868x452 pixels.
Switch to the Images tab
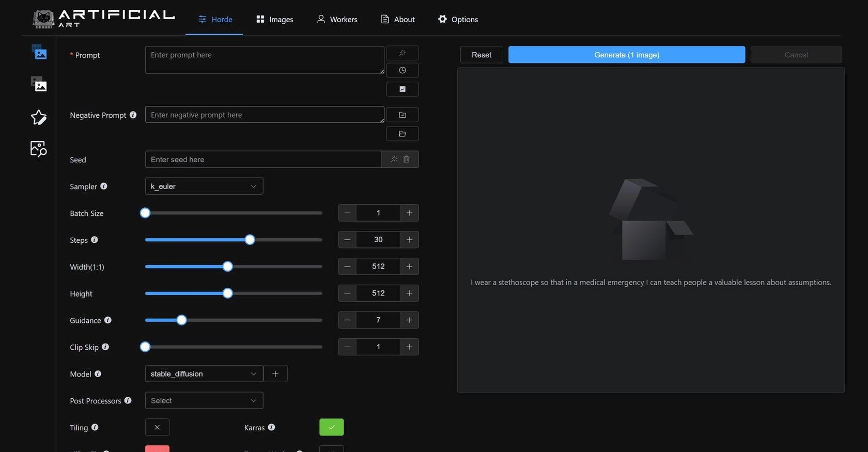pos(275,19)
